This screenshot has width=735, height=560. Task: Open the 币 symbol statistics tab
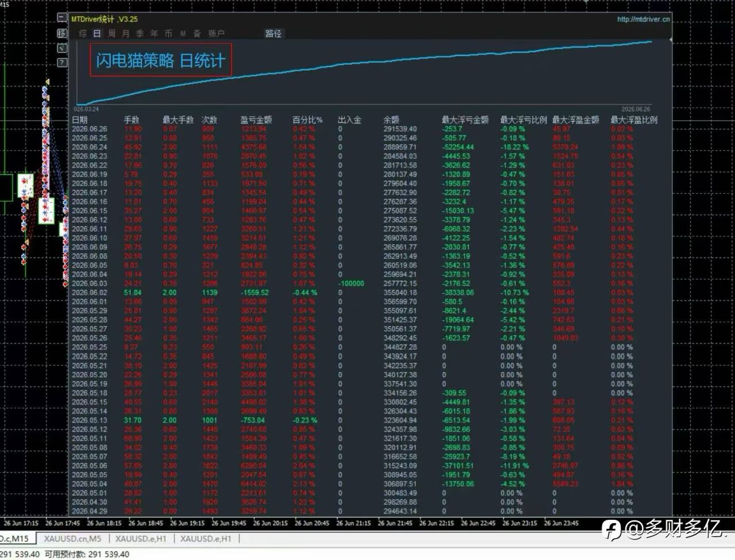click(x=168, y=33)
